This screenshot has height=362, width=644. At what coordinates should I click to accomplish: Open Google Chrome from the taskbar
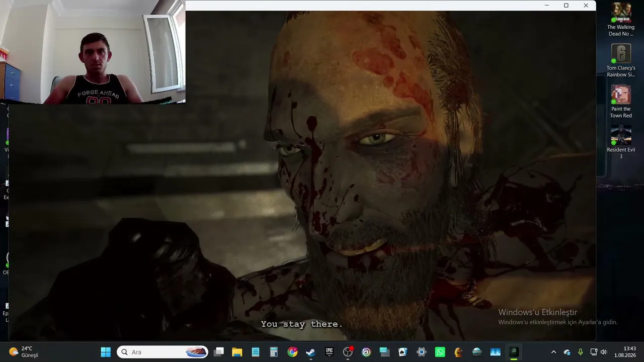(292, 352)
